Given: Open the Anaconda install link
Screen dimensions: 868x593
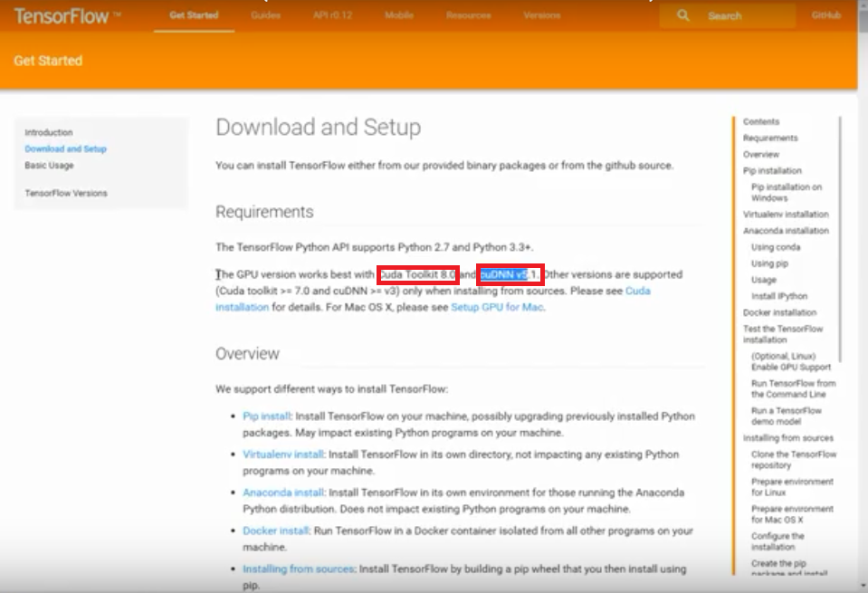Looking at the screenshot, I should tap(283, 493).
